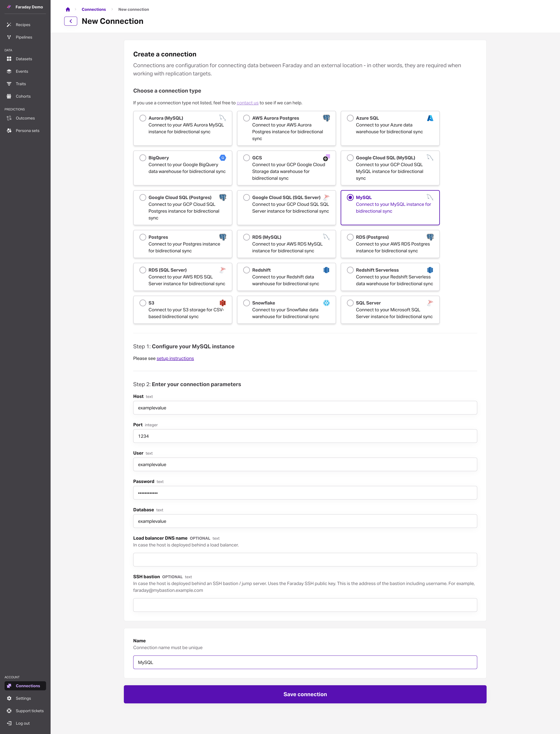
Task: Click the Connections breadcrumb link
Action: [94, 9]
